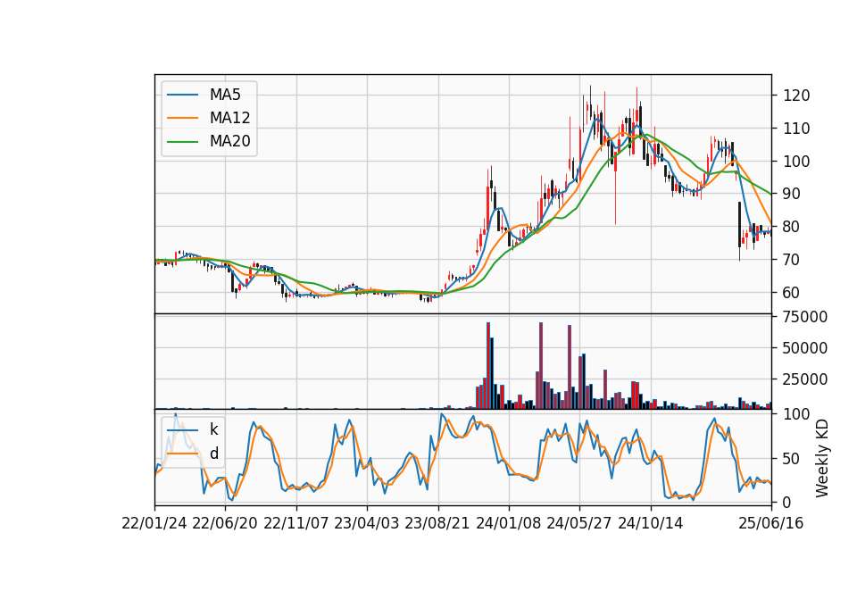Click the 60 price axis label

[x=792, y=293]
